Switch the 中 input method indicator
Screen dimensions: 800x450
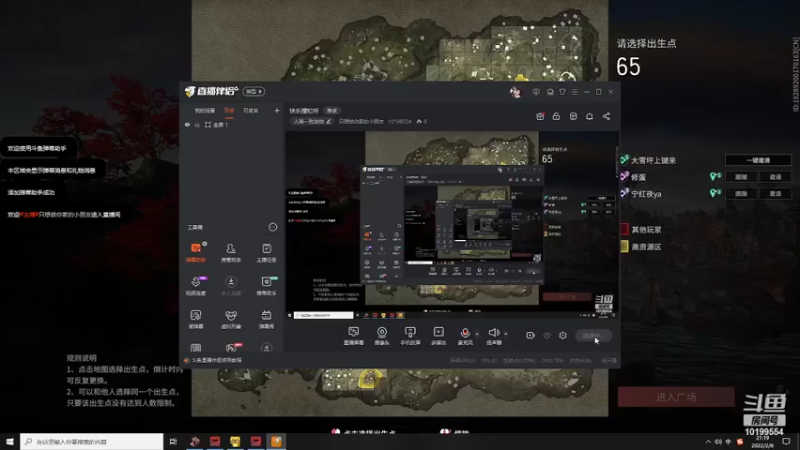pos(728,442)
